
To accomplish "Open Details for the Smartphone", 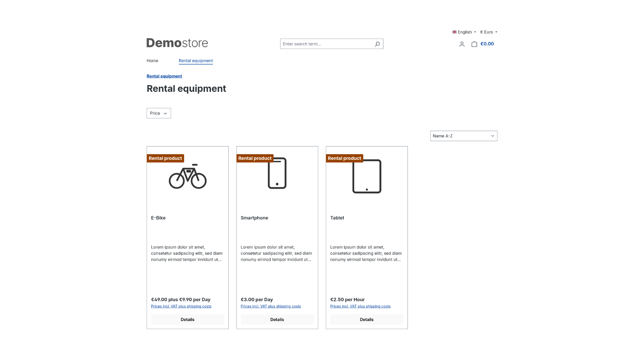I will [277, 319].
